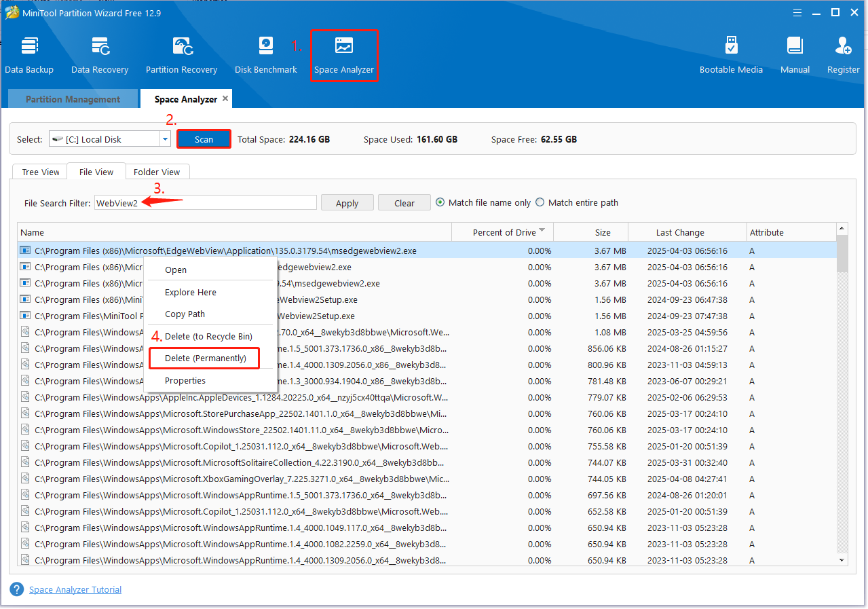The height and width of the screenshot is (609, 868).
Task: Open the Bootable Media builder
Action: point(731,55)
